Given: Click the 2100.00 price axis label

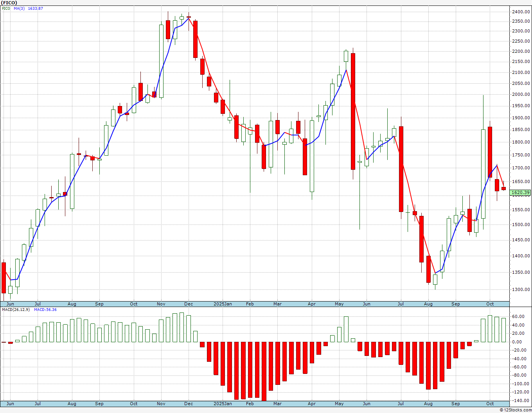Looking at the screenshot, I should 521,72.
